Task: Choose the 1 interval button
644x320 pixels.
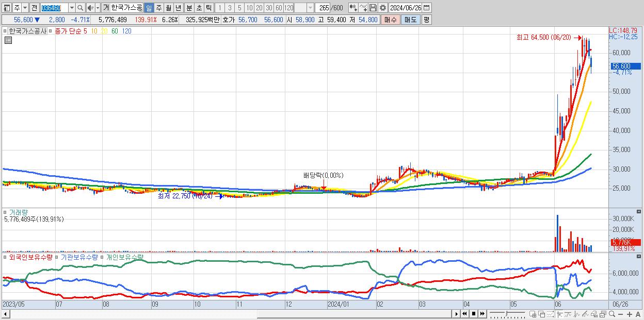Action: click(220, 8)
